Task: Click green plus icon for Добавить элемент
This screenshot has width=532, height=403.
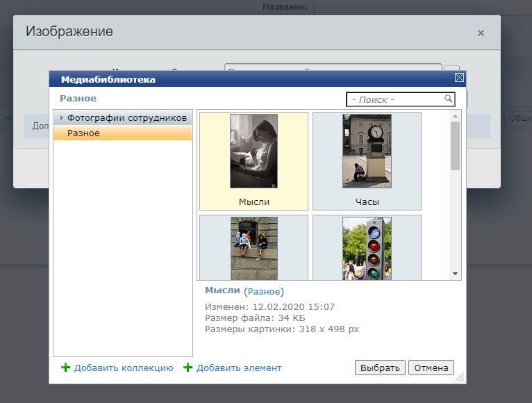Action: pos(188,368)
